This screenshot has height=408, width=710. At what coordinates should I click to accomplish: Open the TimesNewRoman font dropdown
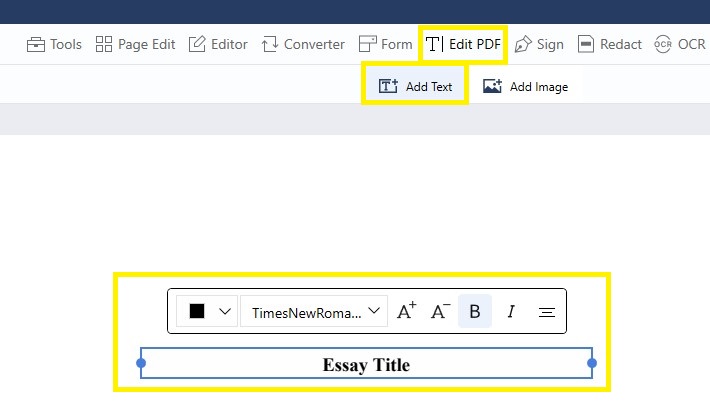tap(314, 312)
